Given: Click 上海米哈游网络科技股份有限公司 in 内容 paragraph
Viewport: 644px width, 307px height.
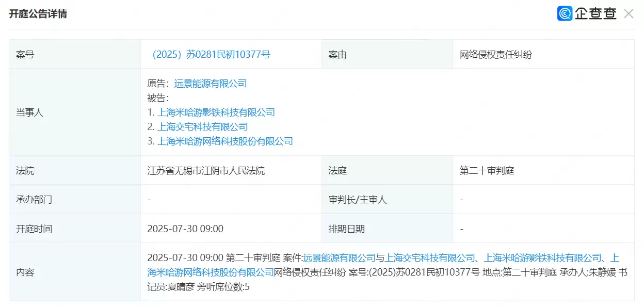Looking at the screenshot, I should [x=210, y=272].
